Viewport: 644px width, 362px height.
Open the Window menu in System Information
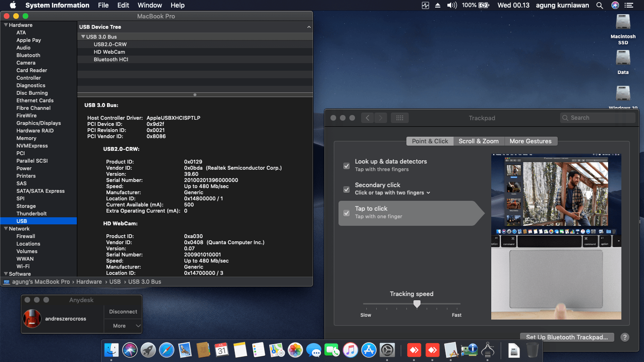point(149,5)
